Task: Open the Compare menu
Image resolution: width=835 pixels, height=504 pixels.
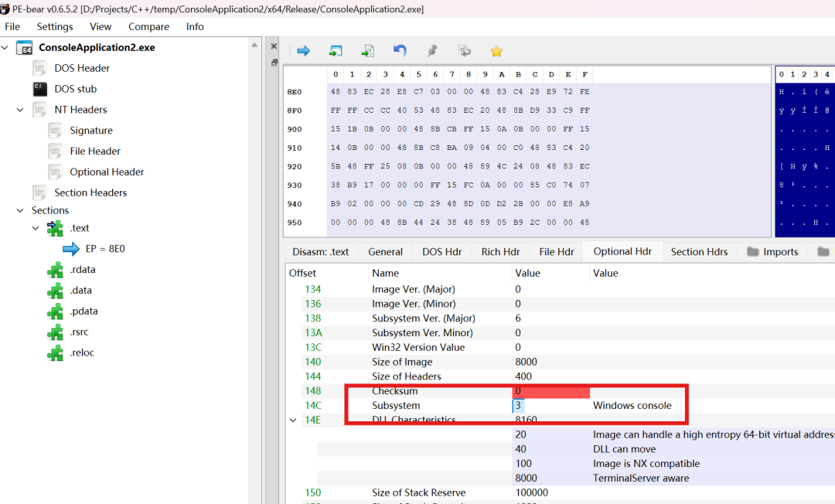Action: (148, 26)
